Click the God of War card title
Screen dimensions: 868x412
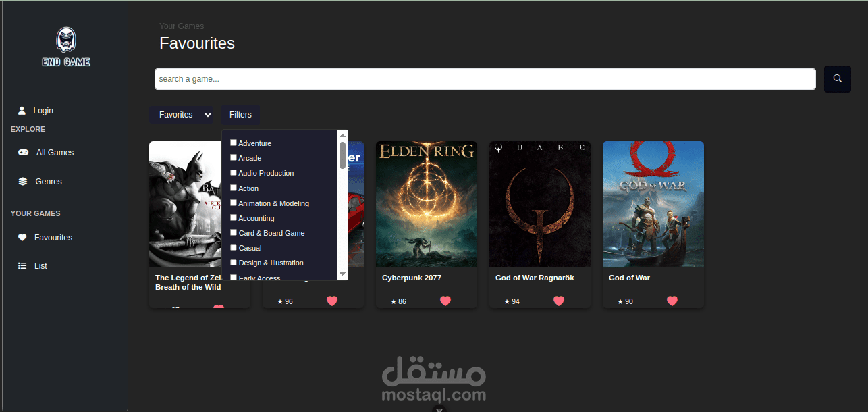(x=629, y=278)
